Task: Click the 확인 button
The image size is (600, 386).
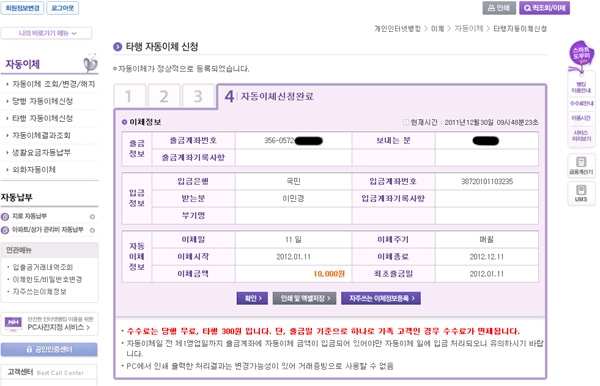Action: pyautogui.click(x=252, y=298)
